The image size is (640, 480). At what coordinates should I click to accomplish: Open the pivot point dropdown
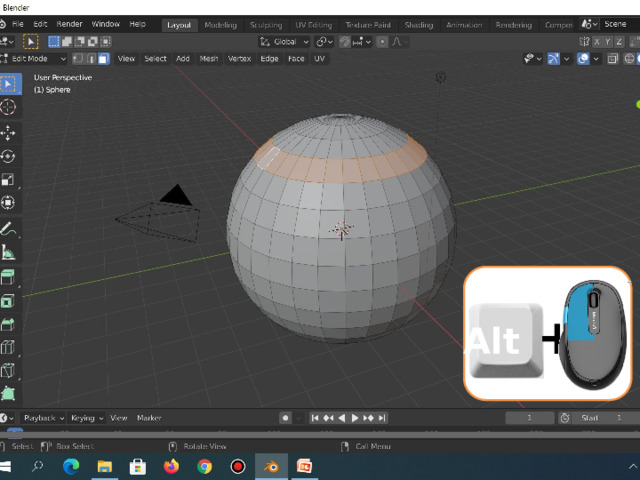(325, 42)
